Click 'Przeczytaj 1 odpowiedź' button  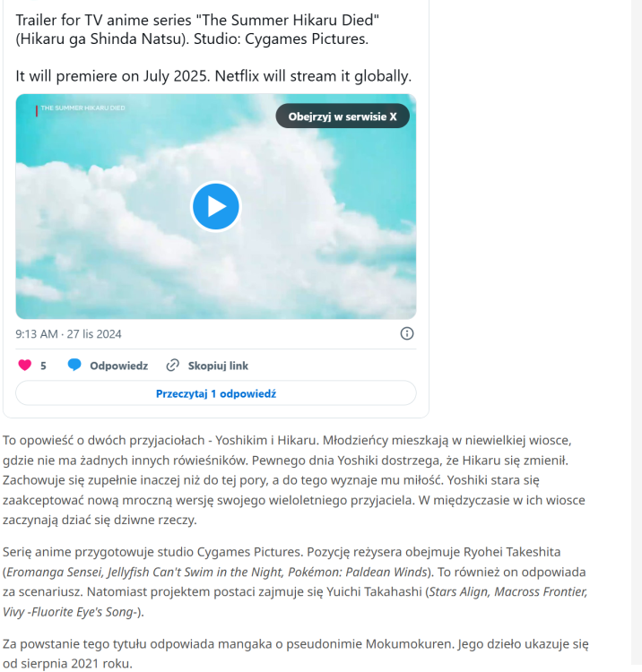pos(216,393)
